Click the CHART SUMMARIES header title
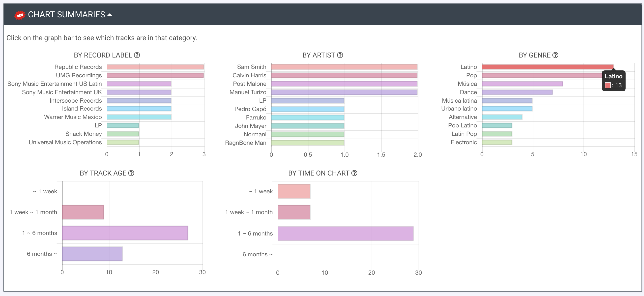The width and height of the screenshot is (644, 296). 66,14
